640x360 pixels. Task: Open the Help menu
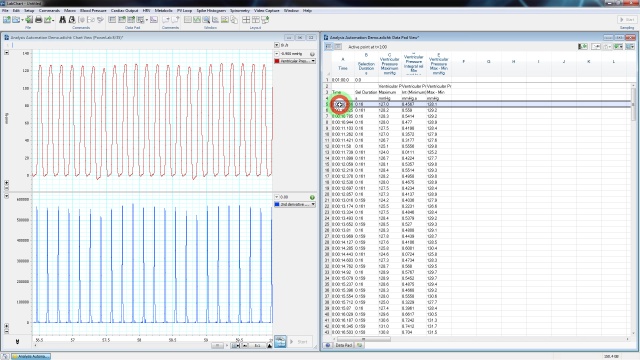307,11
